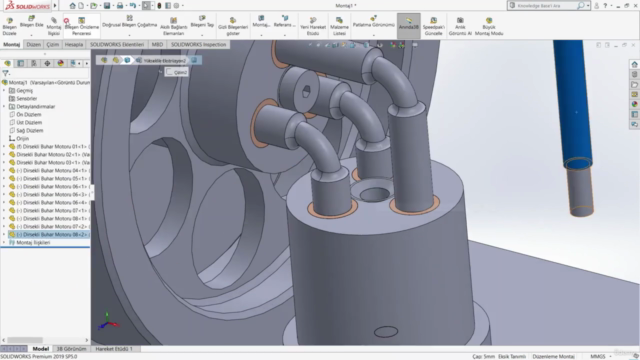
Task: Open SOLIDWORKS Inspection tab
Action: [x=198, y=44]
